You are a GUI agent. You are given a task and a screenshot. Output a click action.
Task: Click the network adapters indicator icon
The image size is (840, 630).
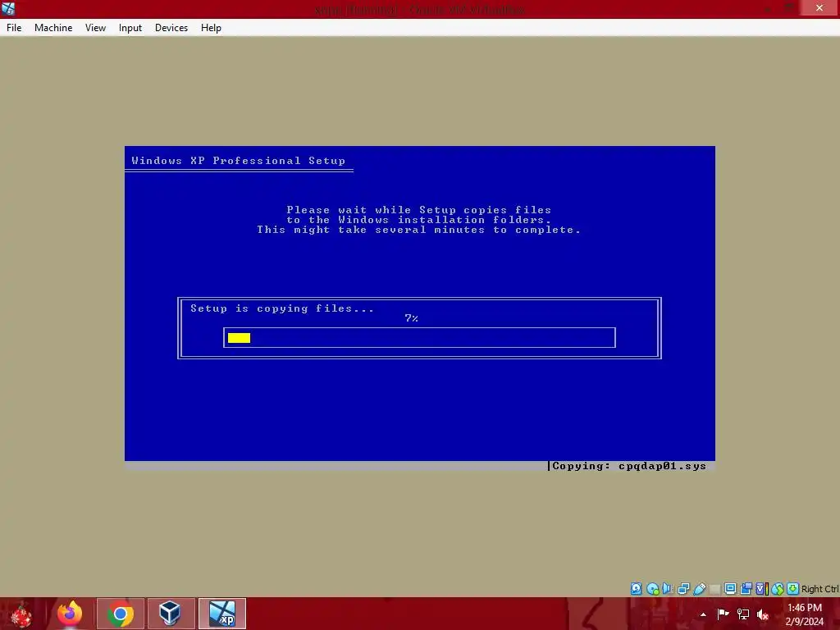click(x=683, y=589)
